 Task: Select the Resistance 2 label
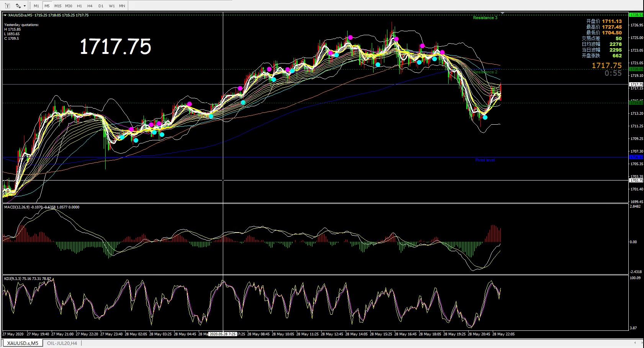485,72
